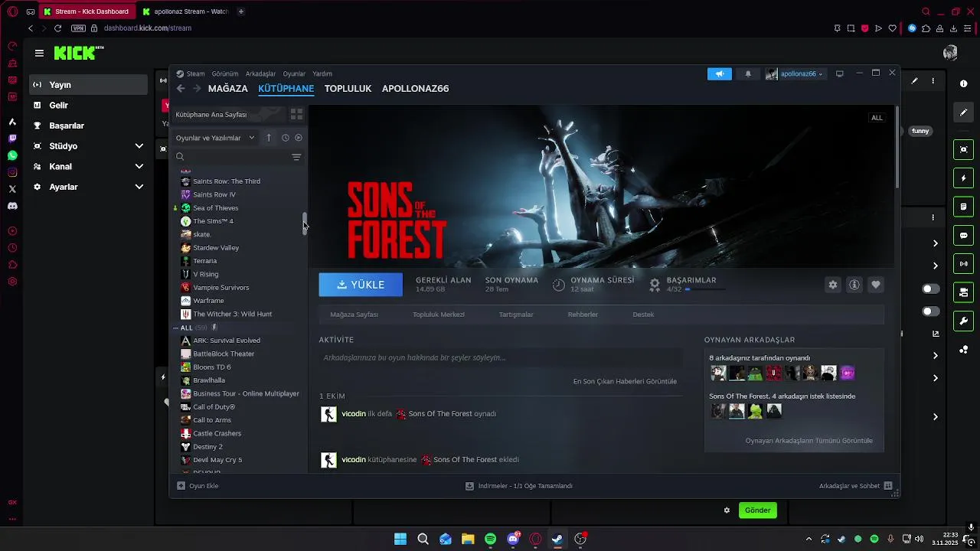Click En Son Çıkan Haberleri Görüntüle

click(625, 381)
